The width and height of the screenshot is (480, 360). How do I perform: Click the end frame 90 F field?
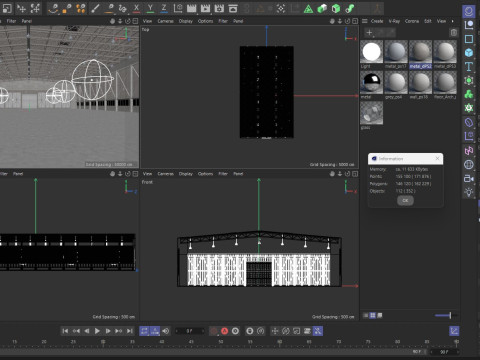click(444, 352)
